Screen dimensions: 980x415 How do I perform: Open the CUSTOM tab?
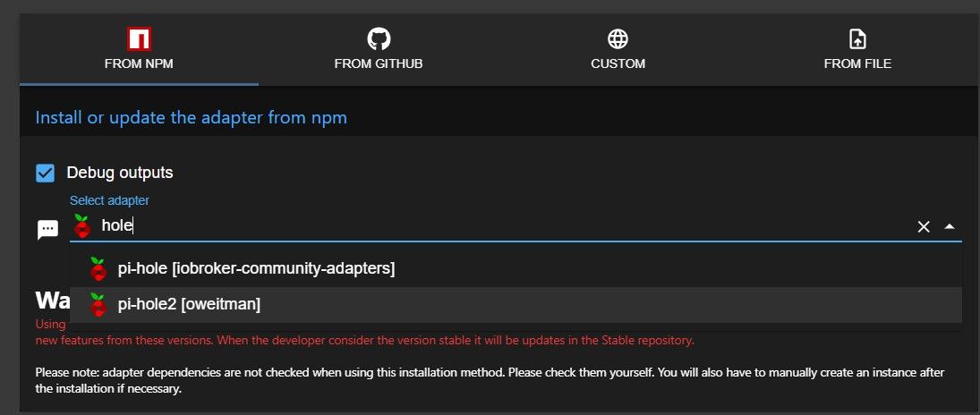(x=618, y=49)
